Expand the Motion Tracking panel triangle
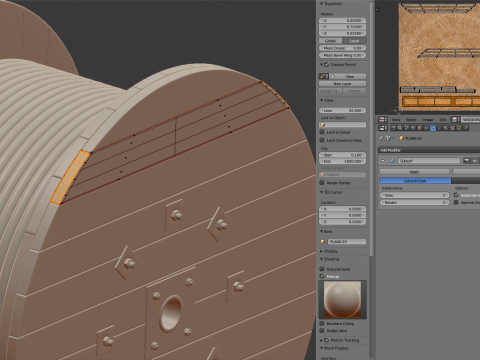480x360 pixels. tap(322, 340)
